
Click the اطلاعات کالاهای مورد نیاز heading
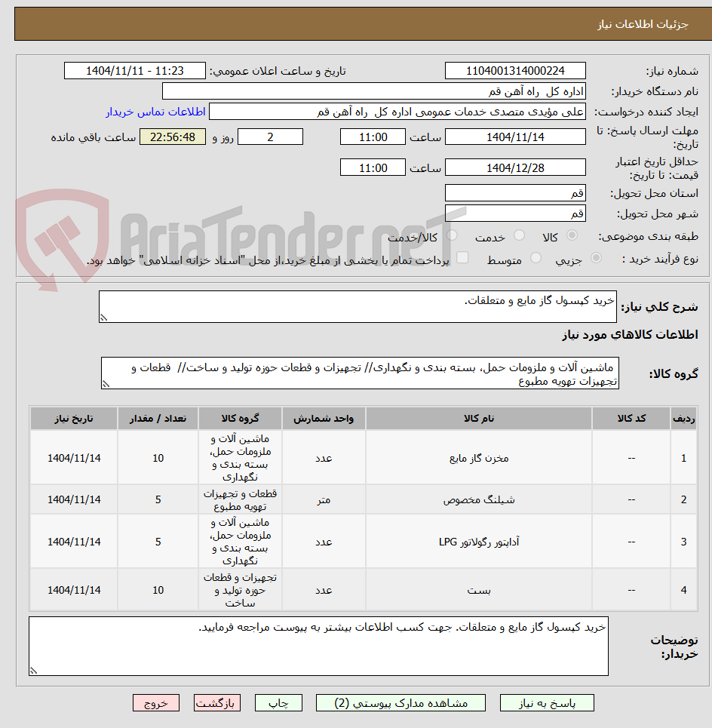point(630,334)
